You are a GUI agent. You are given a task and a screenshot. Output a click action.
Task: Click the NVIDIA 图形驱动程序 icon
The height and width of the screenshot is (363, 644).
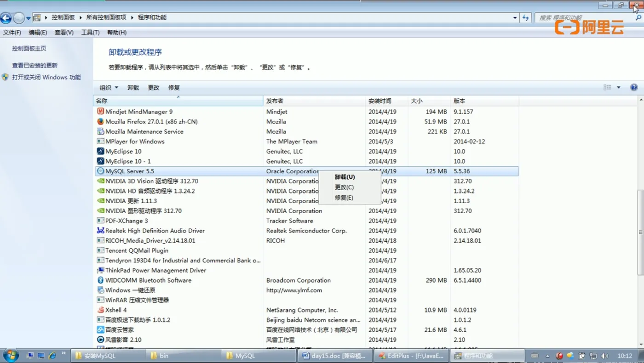click(x=100, y=211)
